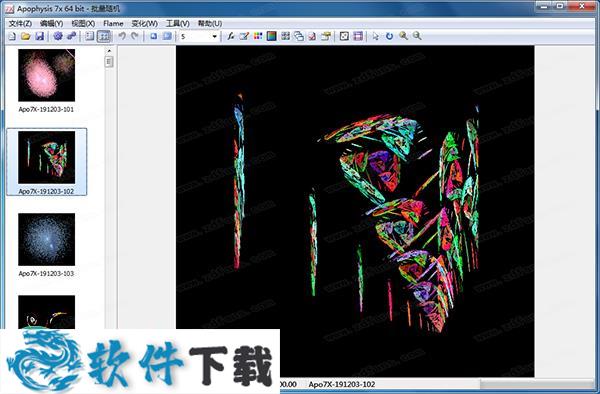
Task: Click the flame list scrollbar up arrow
Action: [109, 50]
